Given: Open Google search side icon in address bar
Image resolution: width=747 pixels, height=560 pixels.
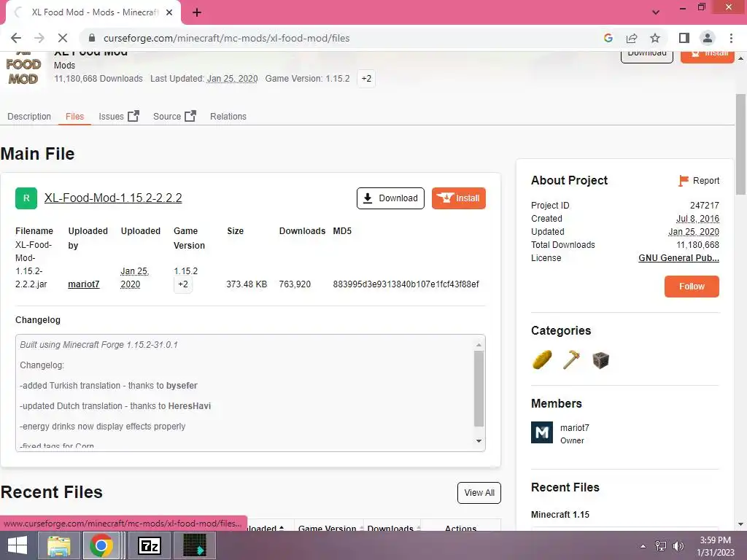Looking at the screenshot, I should [x=608, y=38].
